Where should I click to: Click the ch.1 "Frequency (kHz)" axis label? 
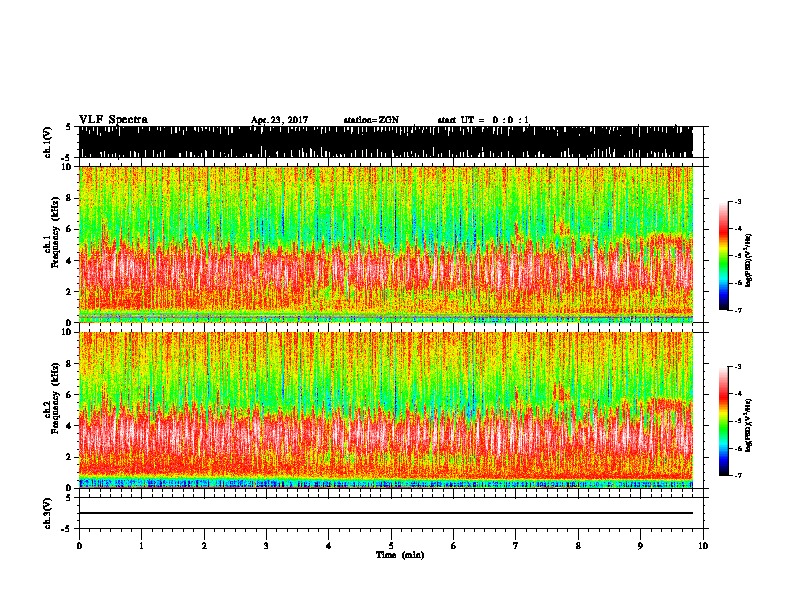click(55, 232)
